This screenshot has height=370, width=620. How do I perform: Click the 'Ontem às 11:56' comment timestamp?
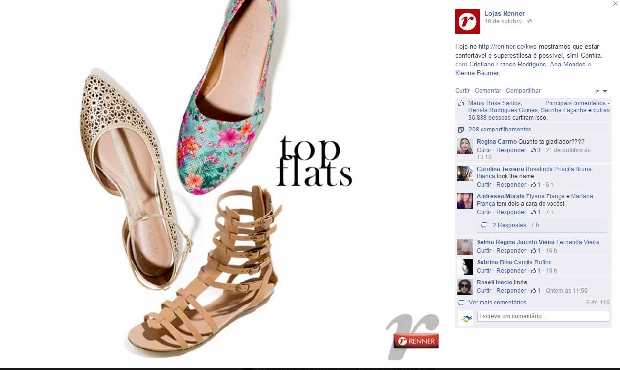(x=567, y=291)
